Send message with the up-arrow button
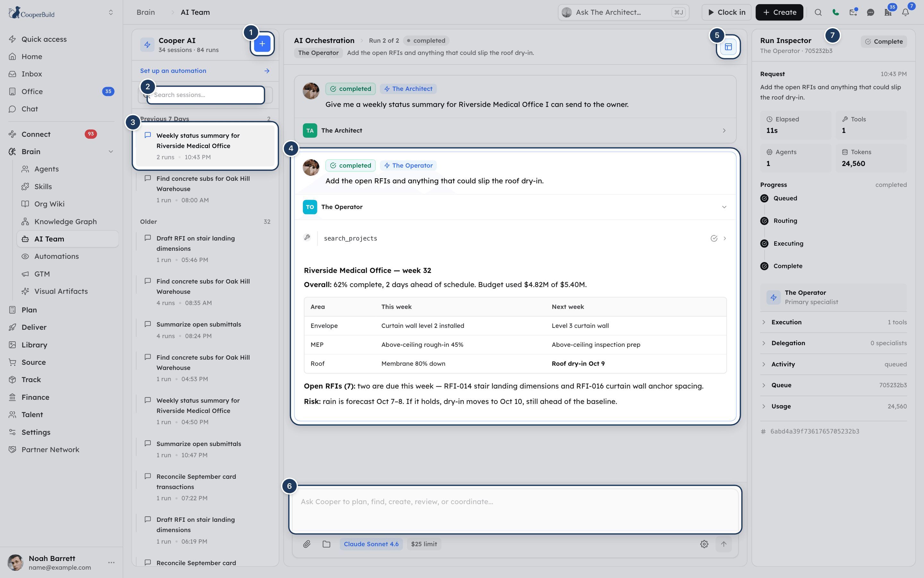Screen dimensions: 924x578 [x=723, y=544]
